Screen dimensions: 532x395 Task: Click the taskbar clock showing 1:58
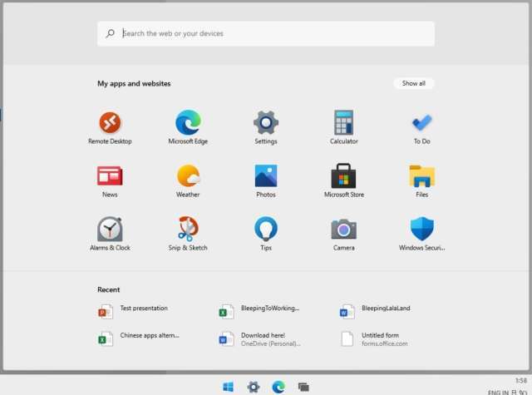pos(521,380)
